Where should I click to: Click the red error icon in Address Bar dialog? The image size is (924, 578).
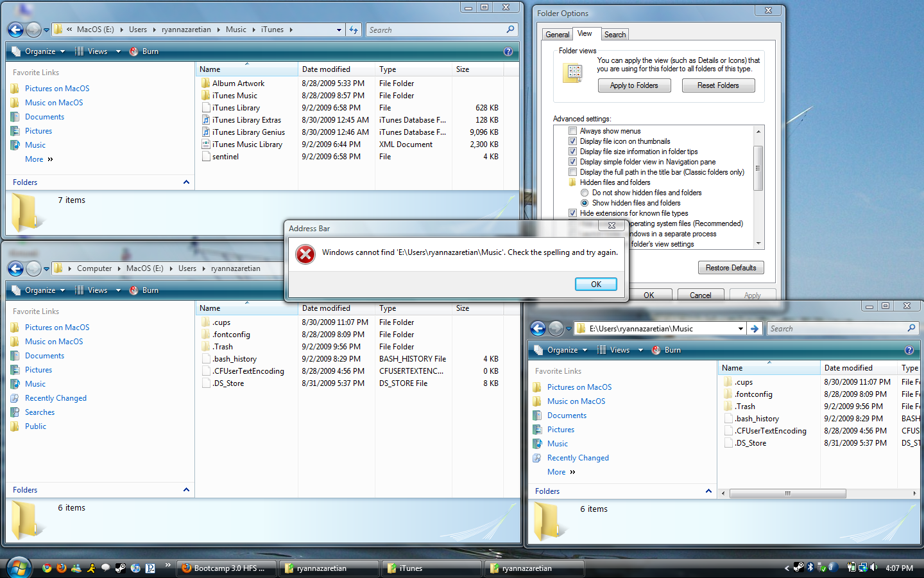[x=305, y=254]
